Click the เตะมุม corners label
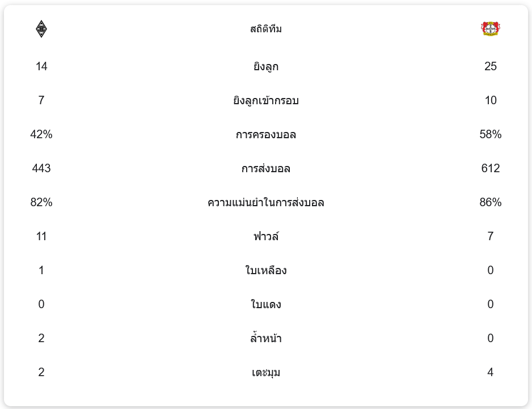Image resolution: width=532 pixels, height=409 pixels. (265, 373)
